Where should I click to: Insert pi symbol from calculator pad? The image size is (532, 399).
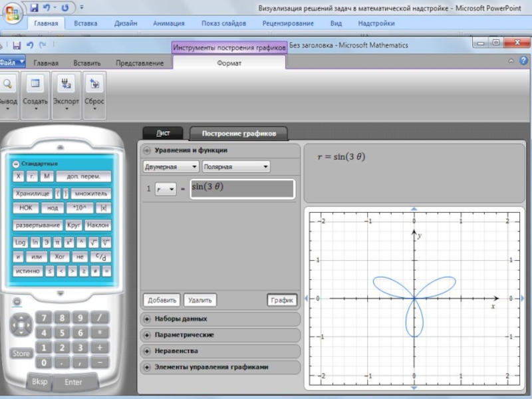pyautogui.click(x=58, y=242)
